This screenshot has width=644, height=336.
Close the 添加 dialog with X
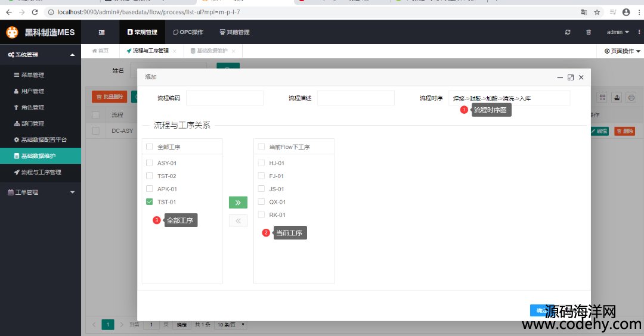click(x=581, y=77)
